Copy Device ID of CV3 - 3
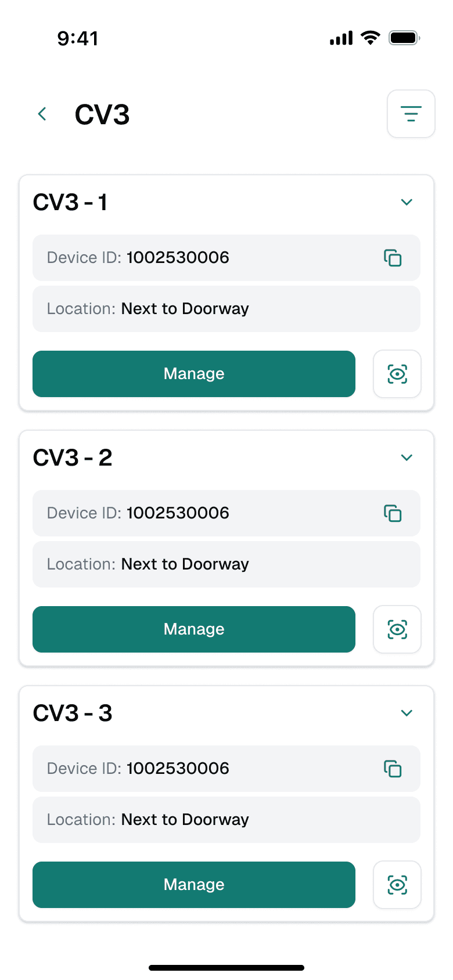Image resolution: width=453 pixels, height=980 pixels. 393,769
